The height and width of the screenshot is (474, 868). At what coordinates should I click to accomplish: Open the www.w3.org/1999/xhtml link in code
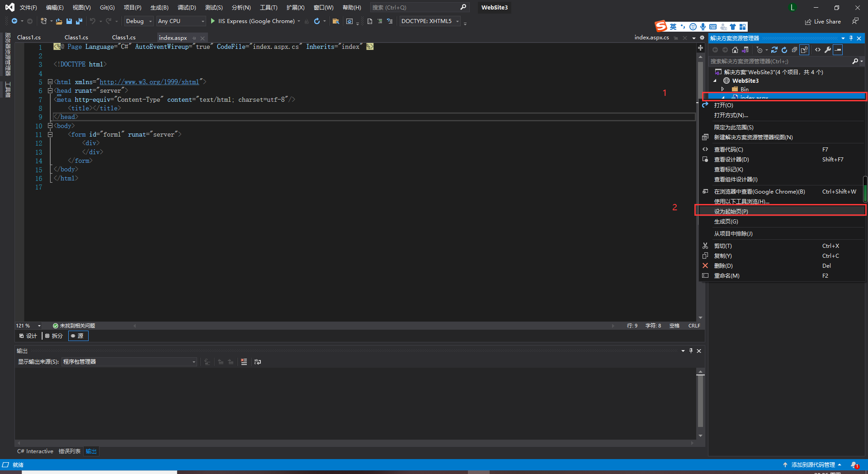click(x=149, y=82)
